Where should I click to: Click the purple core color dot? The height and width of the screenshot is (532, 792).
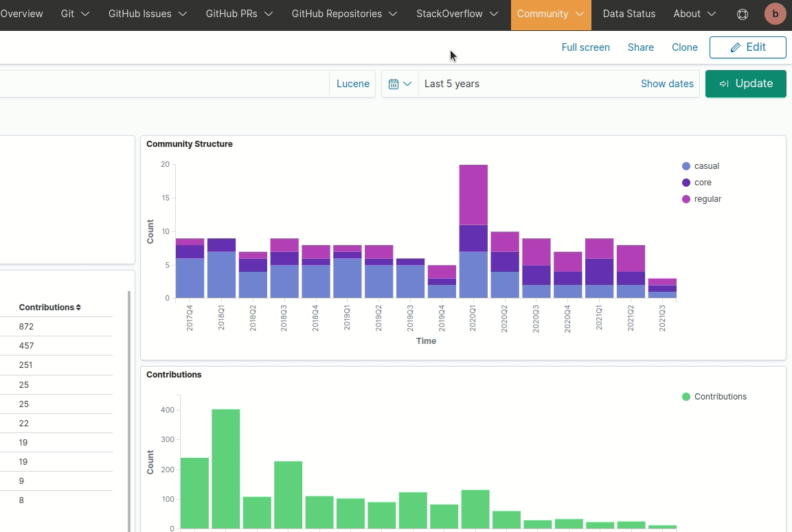click(686, 182)
